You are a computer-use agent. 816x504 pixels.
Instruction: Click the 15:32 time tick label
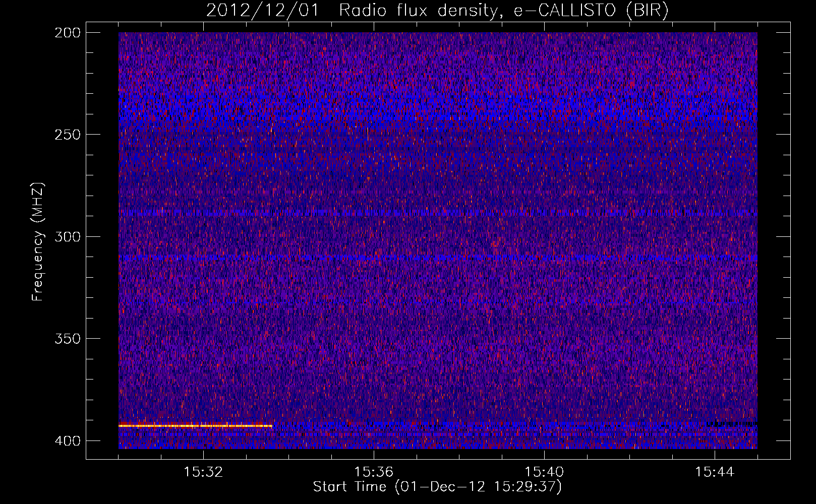[203, 472]
